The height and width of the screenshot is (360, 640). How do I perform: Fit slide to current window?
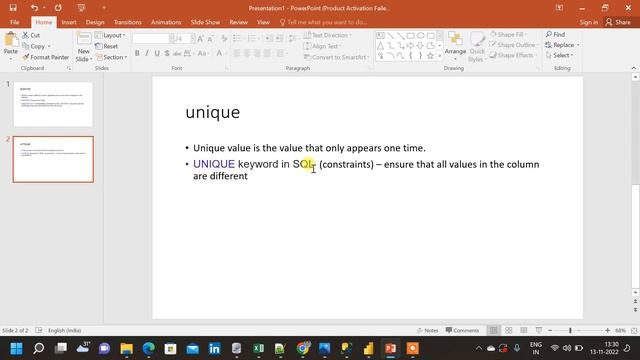[x=635, y=330]
